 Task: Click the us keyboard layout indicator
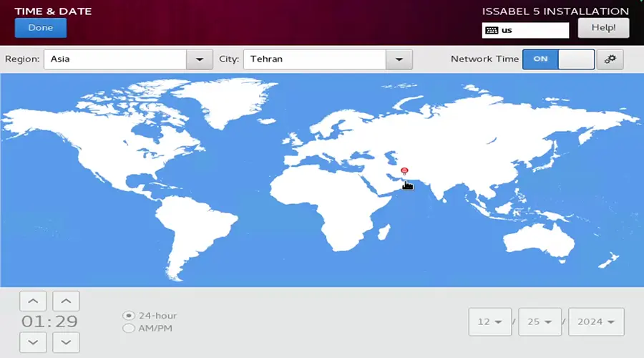pos(525,30)
